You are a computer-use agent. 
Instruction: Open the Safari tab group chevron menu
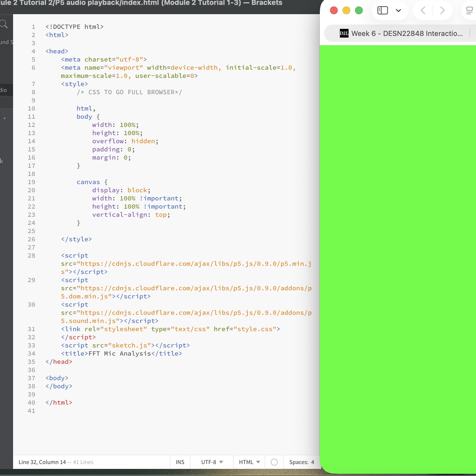(398, 10)
